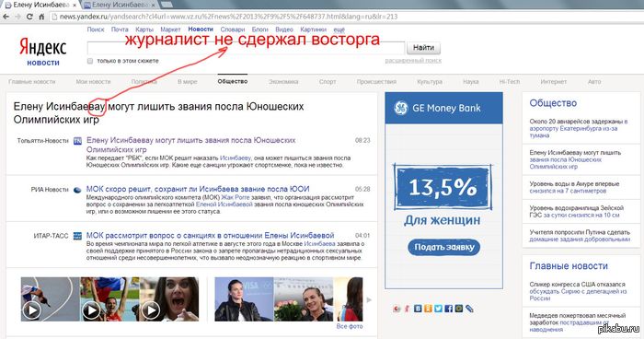
Task: Open the photo of Isinbayeva with flowers
Action: [x=303, y=299]
